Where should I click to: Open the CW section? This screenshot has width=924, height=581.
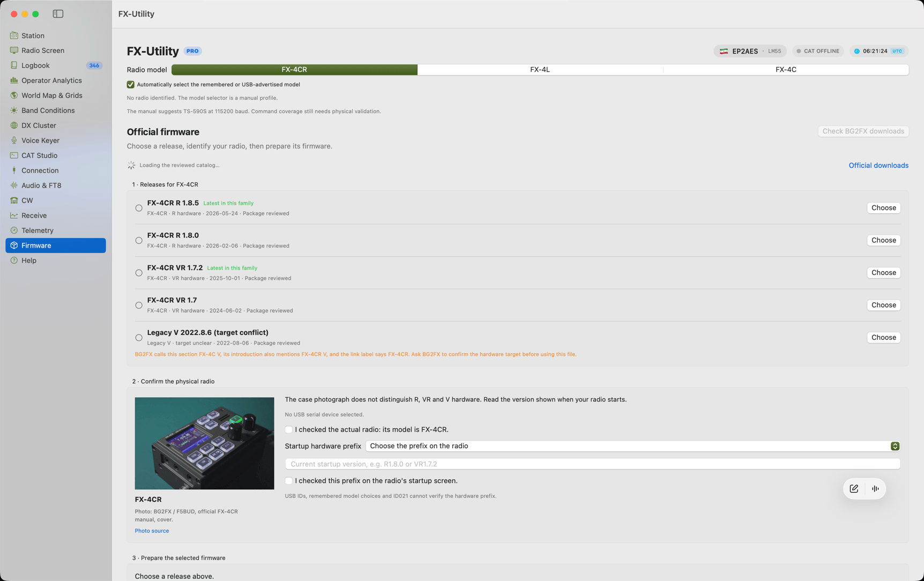pos(56,200)
